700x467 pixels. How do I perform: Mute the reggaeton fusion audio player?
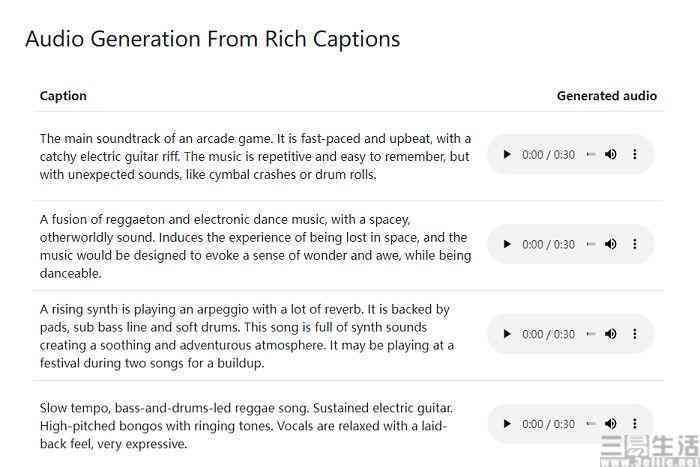tap(611, 244)
